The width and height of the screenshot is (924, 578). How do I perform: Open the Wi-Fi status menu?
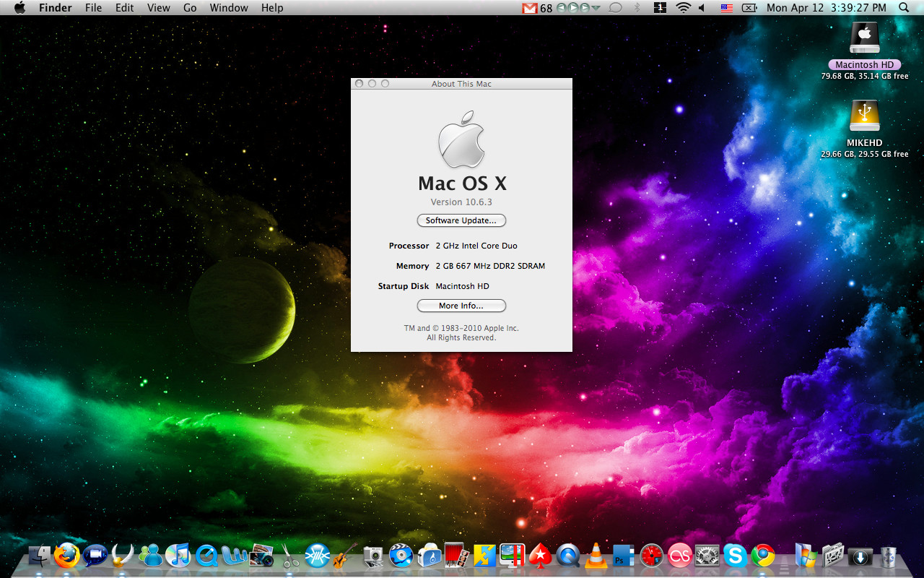(x=683, y=8)
